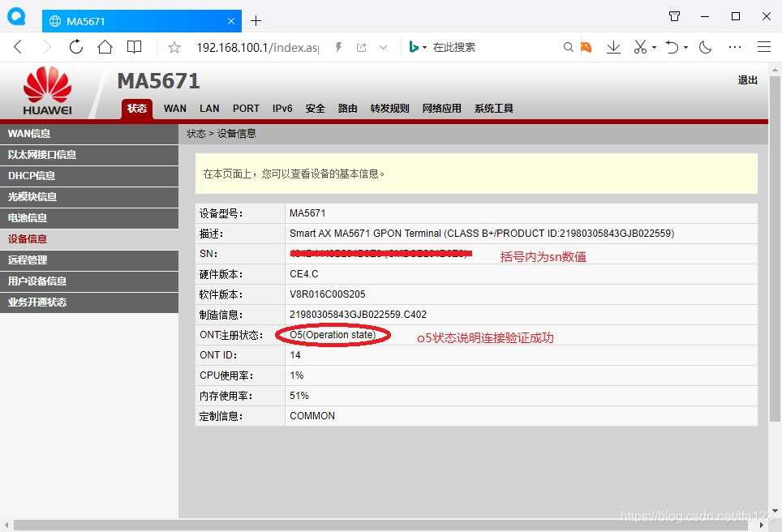Click the share page icon
782x532 pixels.
(x=362, y=47)
